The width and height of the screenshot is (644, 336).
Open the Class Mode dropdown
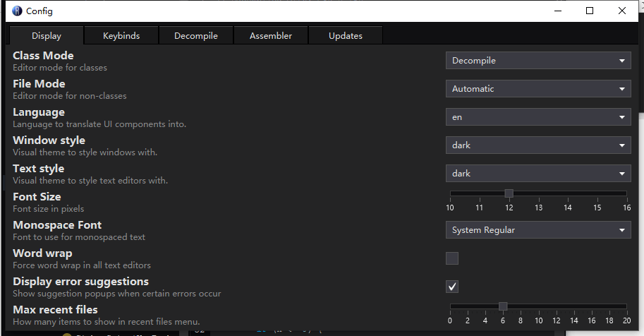click(538, 61)
